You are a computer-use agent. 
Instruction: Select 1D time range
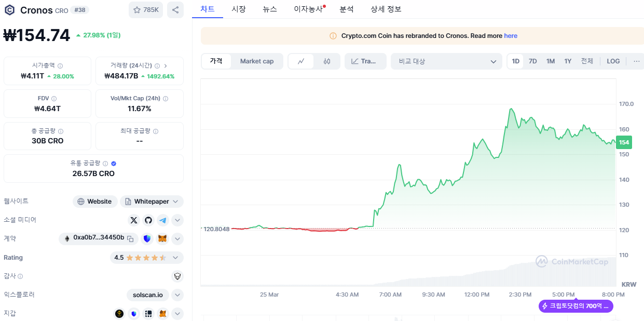(x=516, y=61)
